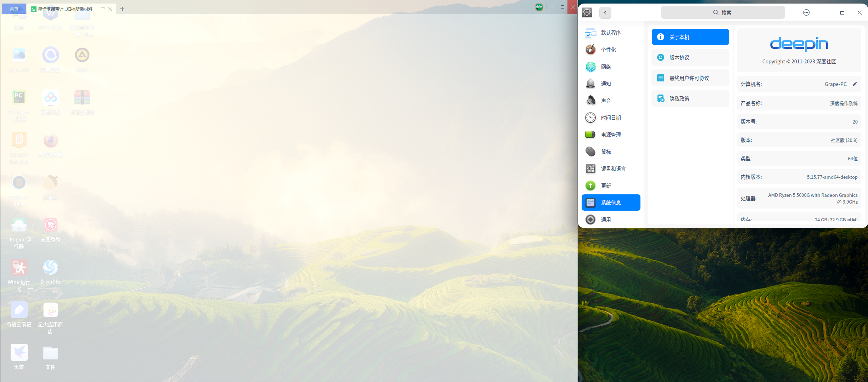Click the AMD Ryzen 5 5600G processor text

tap(813, 199)
